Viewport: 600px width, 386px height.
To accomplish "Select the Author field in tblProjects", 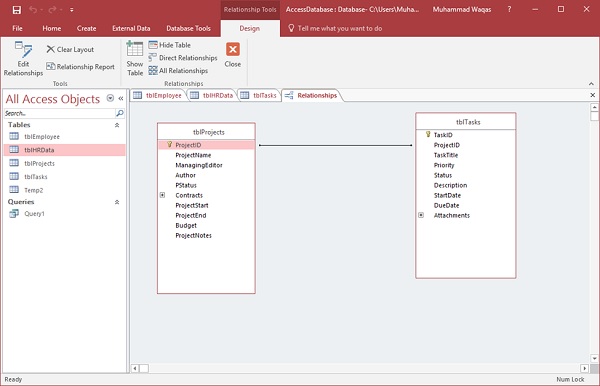I will (x=186, y=175).
